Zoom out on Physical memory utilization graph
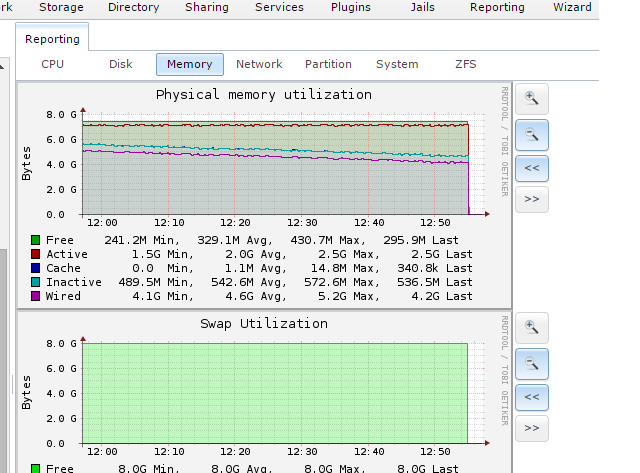Viewport: 640px width, 473px height. tap(532, 135)
